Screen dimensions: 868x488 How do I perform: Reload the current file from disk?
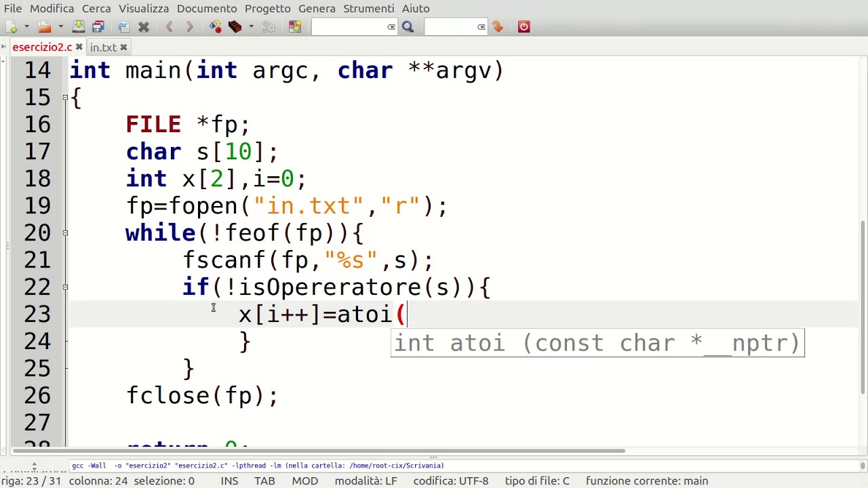(x=123, y=27)
